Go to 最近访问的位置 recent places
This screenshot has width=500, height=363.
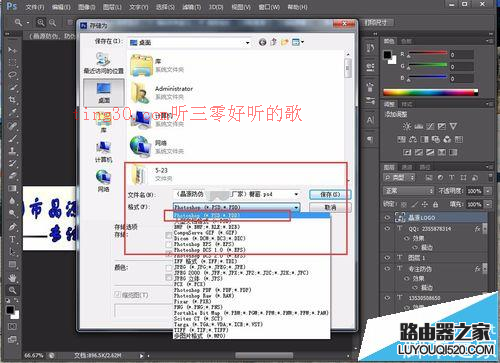pyautogui.click(x=104, y=63)
